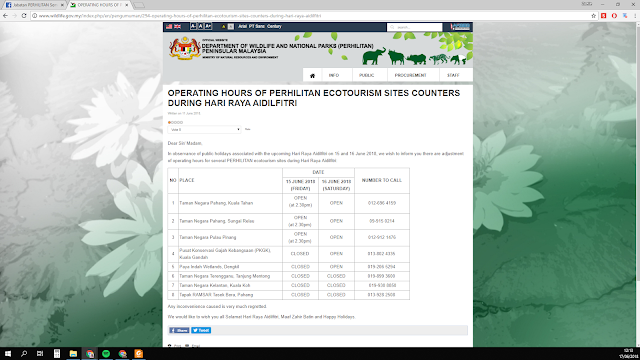The image size is (640, 360).
Task: Open a new browser tab
Action: coord(139,5)
